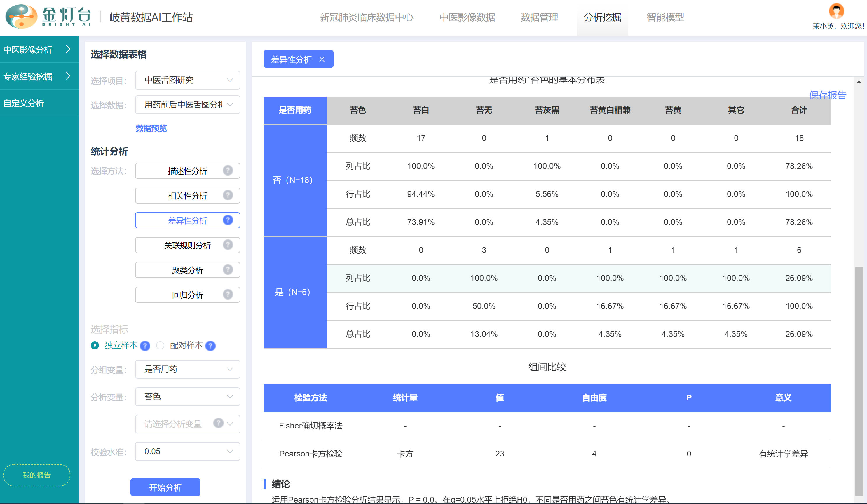Open 智能模型 top navigation tab
867x504 pixels.
pyautogui.click(x=665, y=17)
